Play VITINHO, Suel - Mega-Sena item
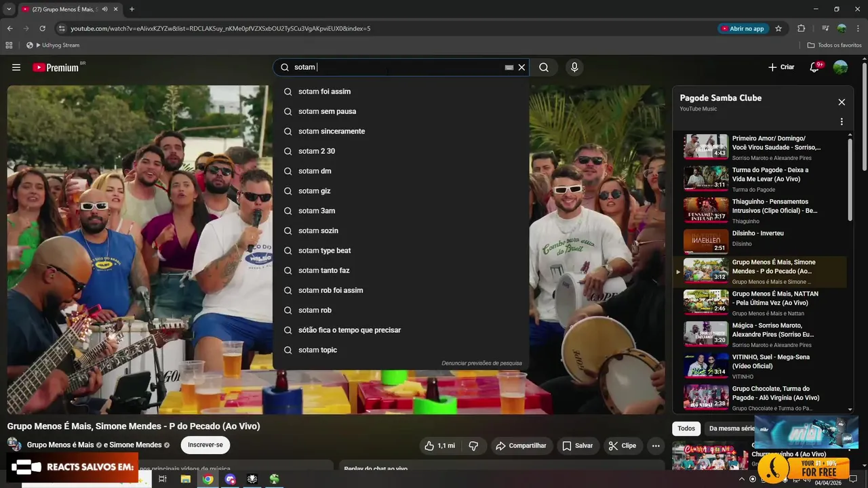The width and height of the screenshot is (868, 488). 759,365
